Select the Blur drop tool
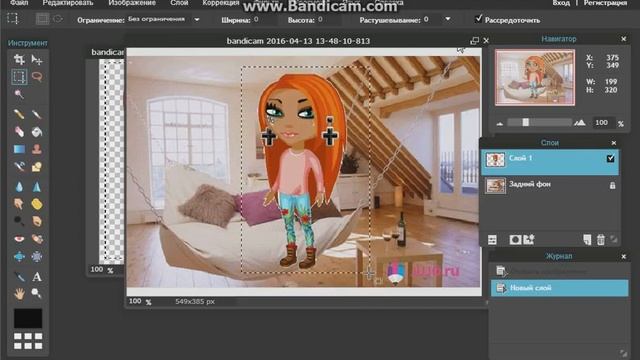 19,187
